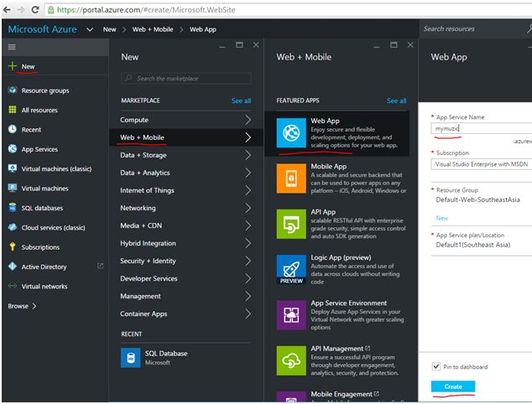
Task: Click the App Service Name field
Action: pos(482,128)
